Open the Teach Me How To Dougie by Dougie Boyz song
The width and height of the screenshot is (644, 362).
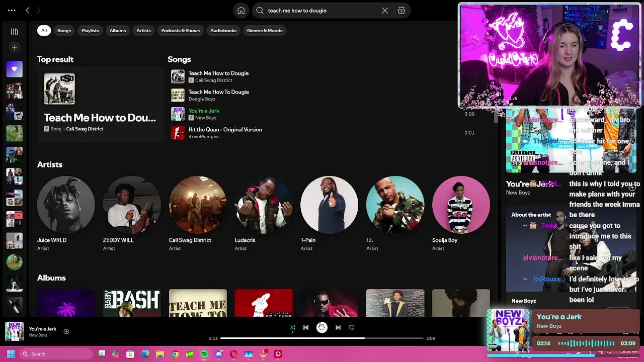[x=218, y=92]
